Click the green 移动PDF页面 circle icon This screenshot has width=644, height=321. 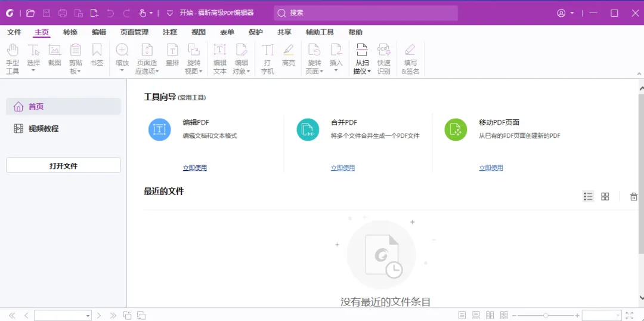tap(456, 129)
